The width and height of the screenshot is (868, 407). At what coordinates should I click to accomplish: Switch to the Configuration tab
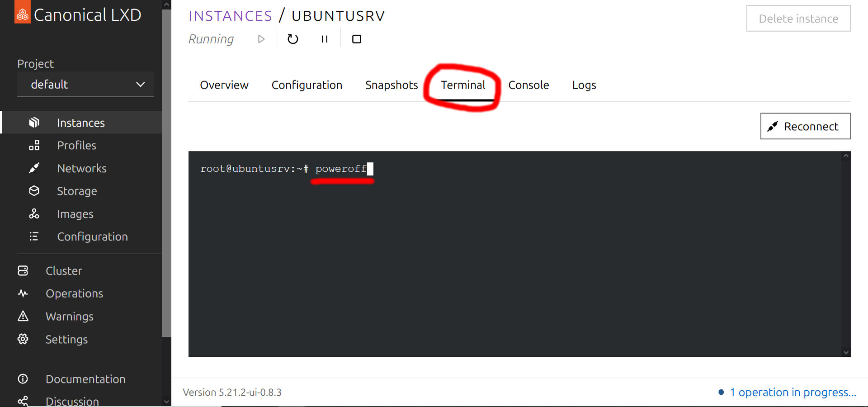coord(307,85)
